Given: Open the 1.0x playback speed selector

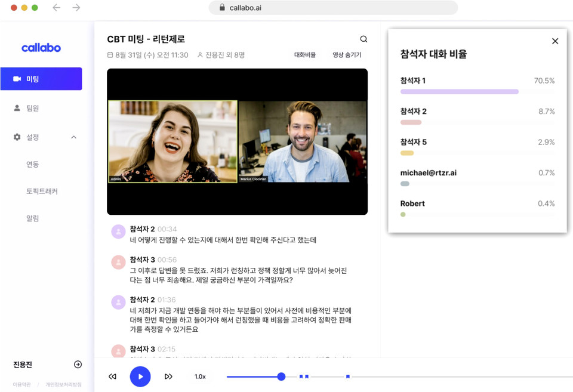Looking at the screenshot, I should point(199,376).
